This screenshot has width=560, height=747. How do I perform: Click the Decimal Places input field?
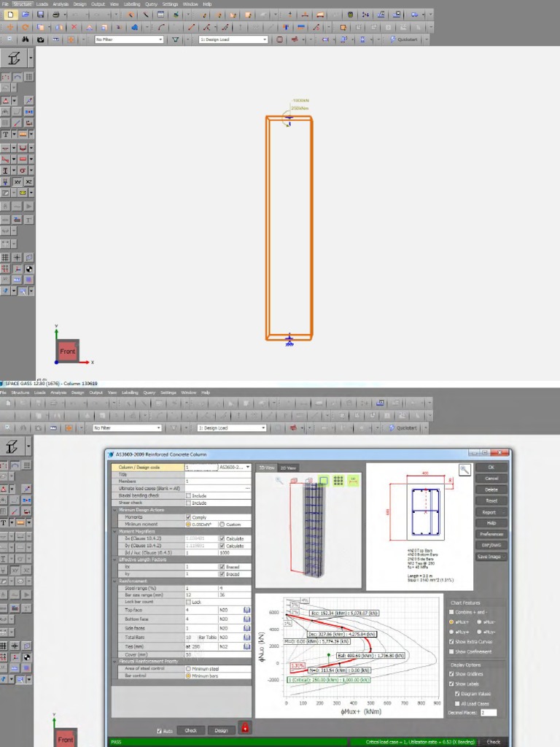(x=488, y=712)
